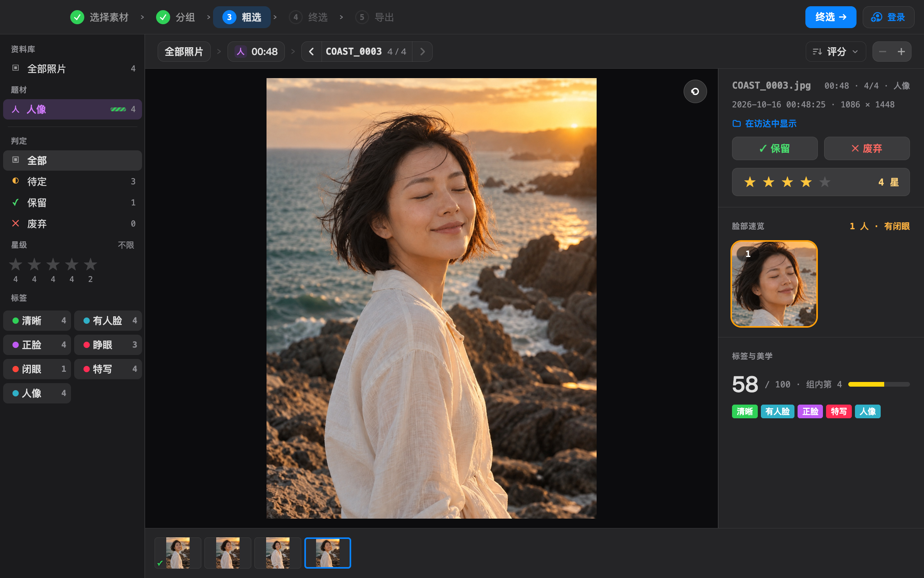Click the 清晰 green tag chip
Viewport: 924px width, 578px height.
click(745, 411)
